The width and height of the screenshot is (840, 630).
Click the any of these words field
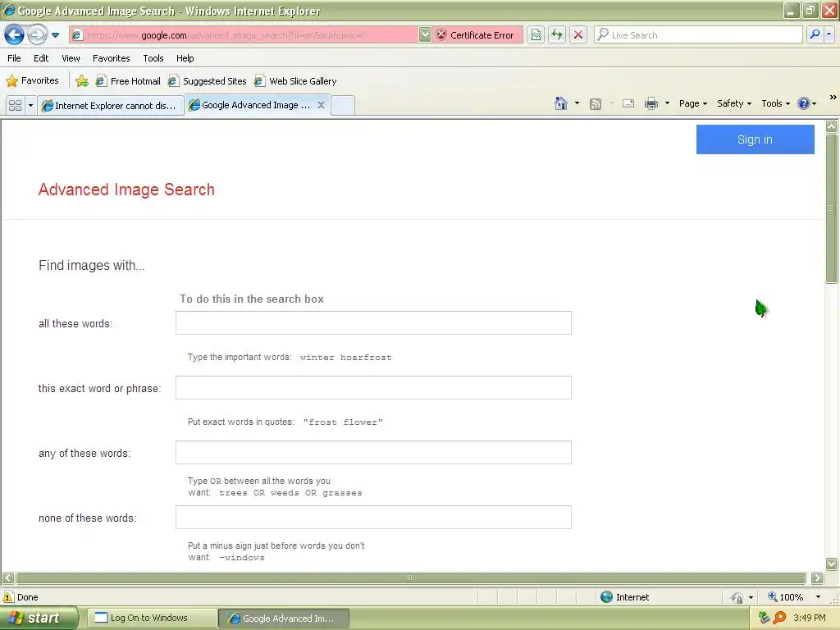pos(373,453)
